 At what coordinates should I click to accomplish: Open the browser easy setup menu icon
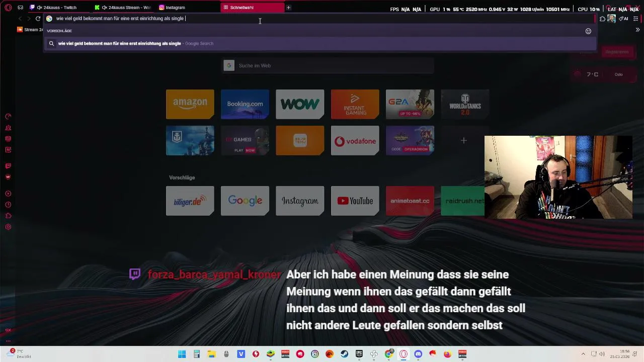636,19
